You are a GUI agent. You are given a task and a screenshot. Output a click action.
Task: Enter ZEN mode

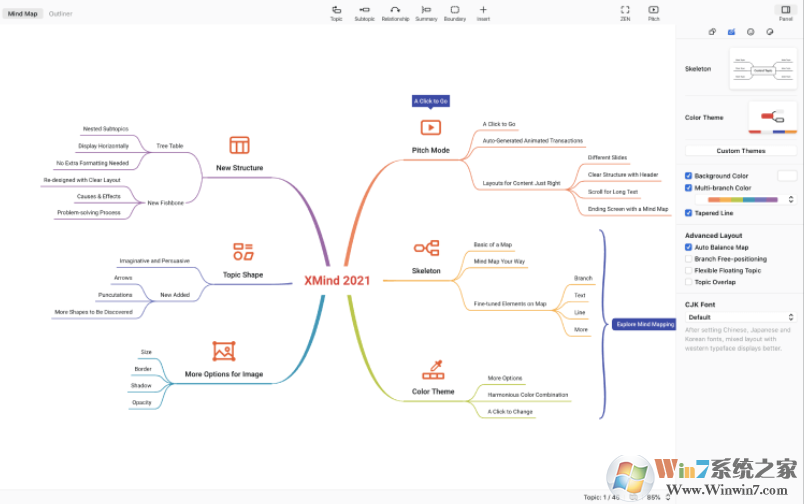625,12
